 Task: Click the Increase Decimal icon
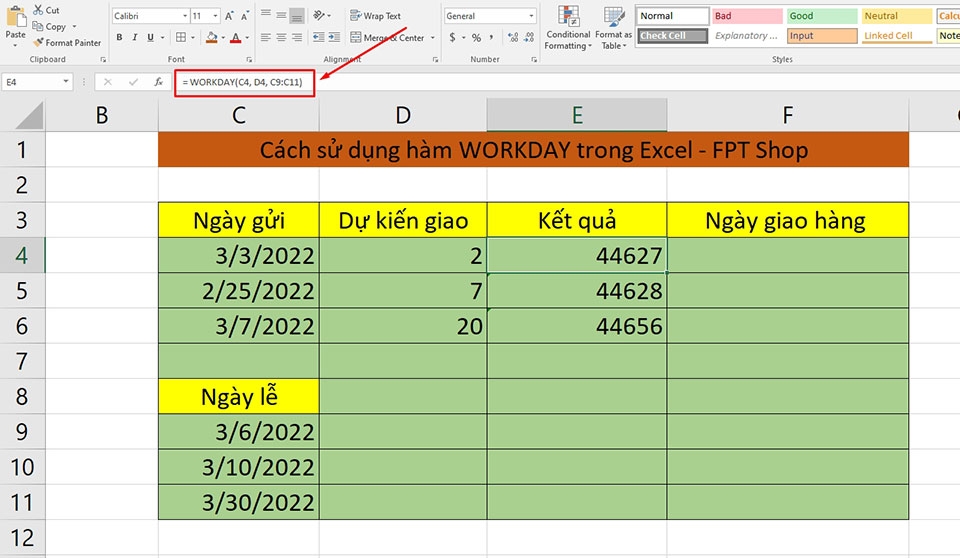point(513,37)
